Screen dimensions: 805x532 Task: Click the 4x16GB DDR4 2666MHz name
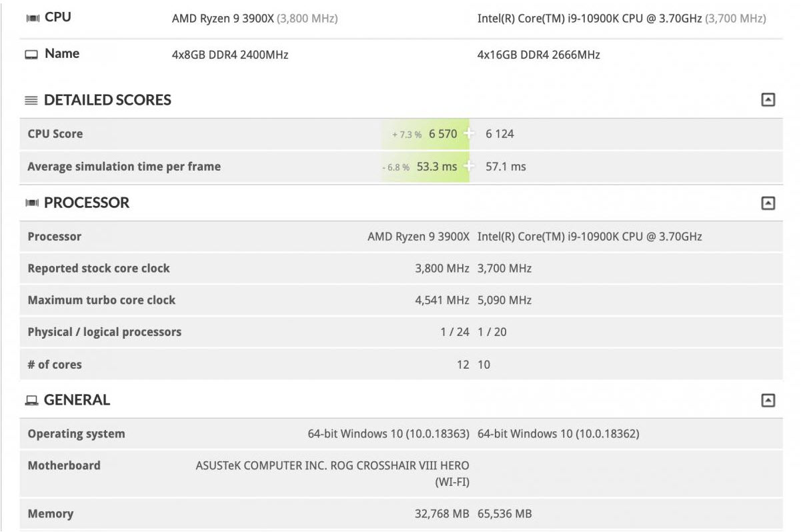(538, 55)
